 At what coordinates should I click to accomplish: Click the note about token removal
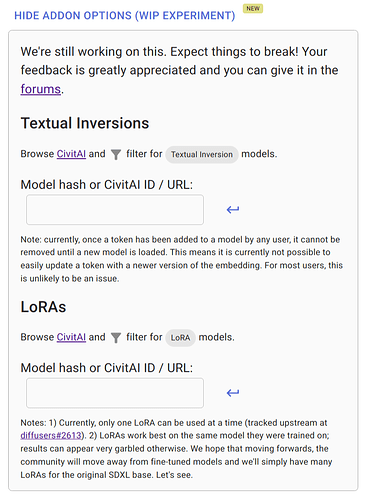[x=182, y=259]
